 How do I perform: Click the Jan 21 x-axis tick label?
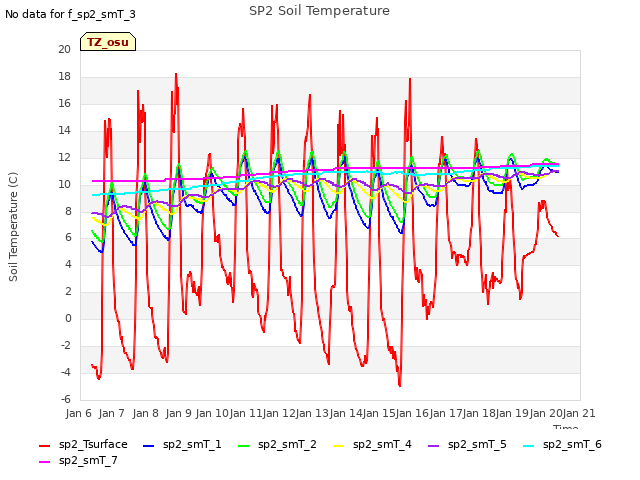click(x=579, y=413)
